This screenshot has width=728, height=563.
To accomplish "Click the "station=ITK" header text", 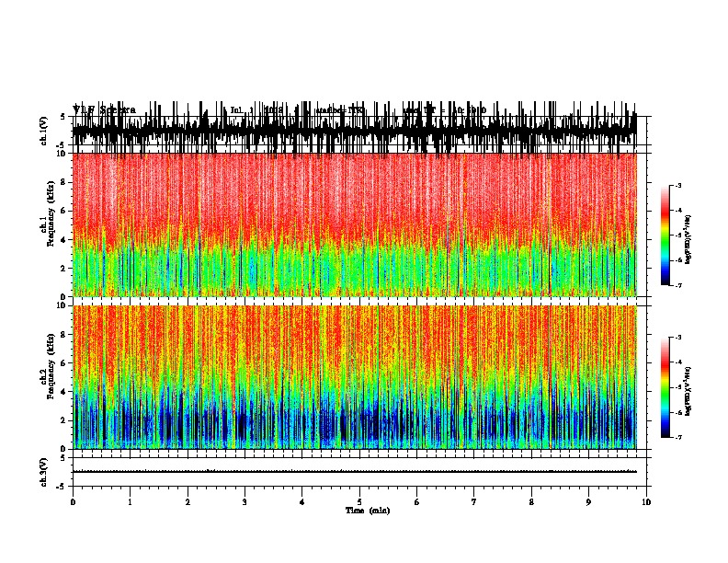I will 340,110.
